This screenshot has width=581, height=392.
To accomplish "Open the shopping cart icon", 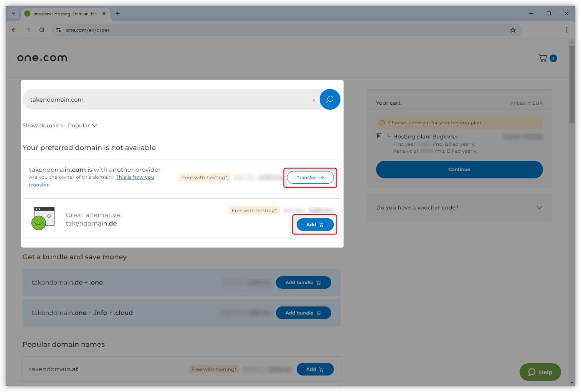I will (x=543, y=58).
